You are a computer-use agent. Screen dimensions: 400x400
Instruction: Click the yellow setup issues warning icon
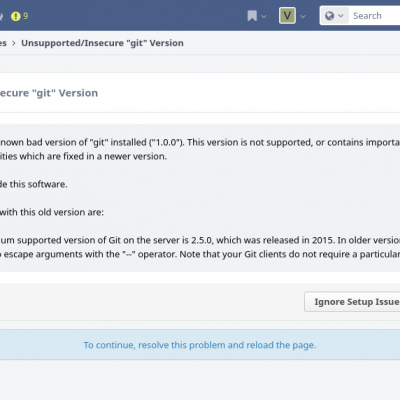16,16
